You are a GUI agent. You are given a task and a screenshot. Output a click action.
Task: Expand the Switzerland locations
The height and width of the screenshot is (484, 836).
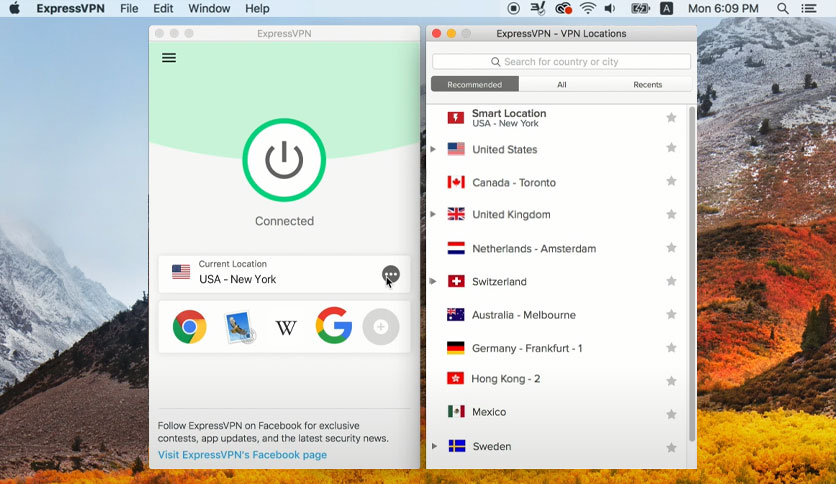(433, 281)
